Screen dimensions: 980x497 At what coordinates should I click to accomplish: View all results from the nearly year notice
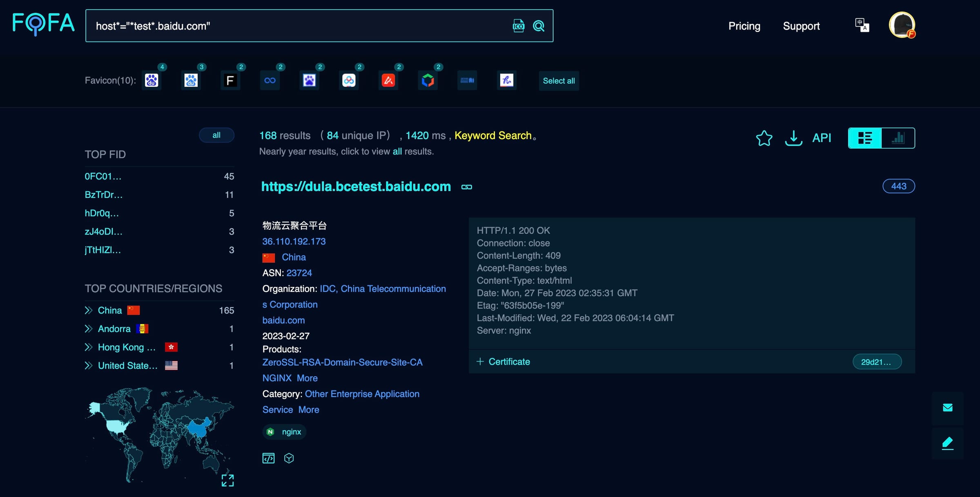coord(396,151)
